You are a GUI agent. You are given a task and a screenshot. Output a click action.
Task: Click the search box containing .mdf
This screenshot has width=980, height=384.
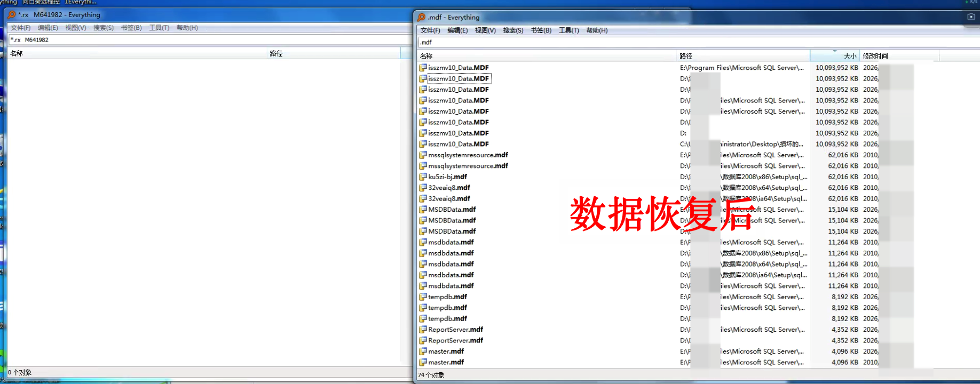(694, 43)
